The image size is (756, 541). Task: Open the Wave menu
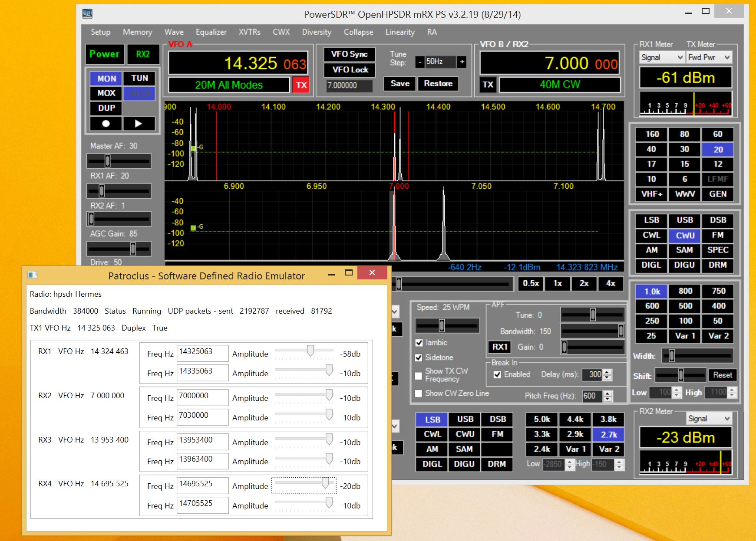click(x=174, y=32)
